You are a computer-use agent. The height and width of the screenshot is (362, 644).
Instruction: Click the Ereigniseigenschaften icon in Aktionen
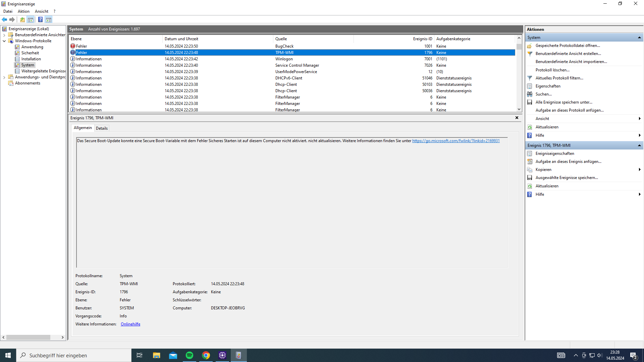(x=530, y=154)
